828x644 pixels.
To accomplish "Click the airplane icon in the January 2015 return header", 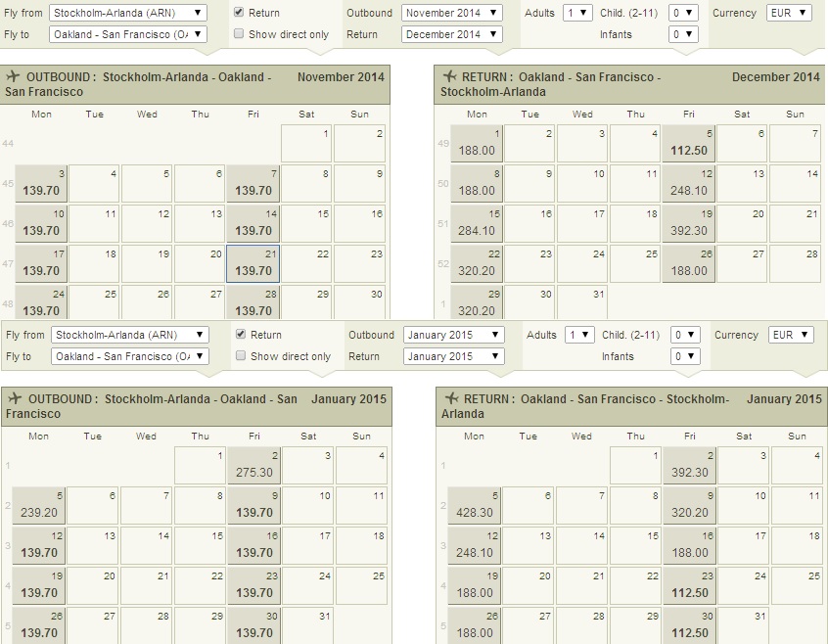I will [x=451, y=399].
